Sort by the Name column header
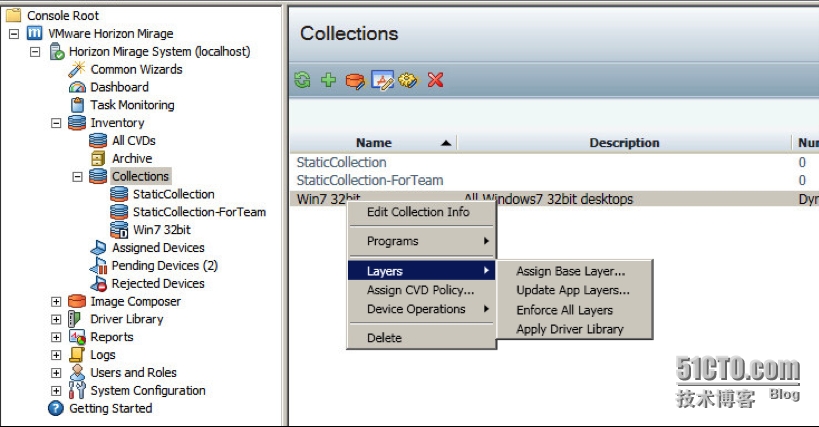This screenshot has width=819, height=427. (373, 143)
